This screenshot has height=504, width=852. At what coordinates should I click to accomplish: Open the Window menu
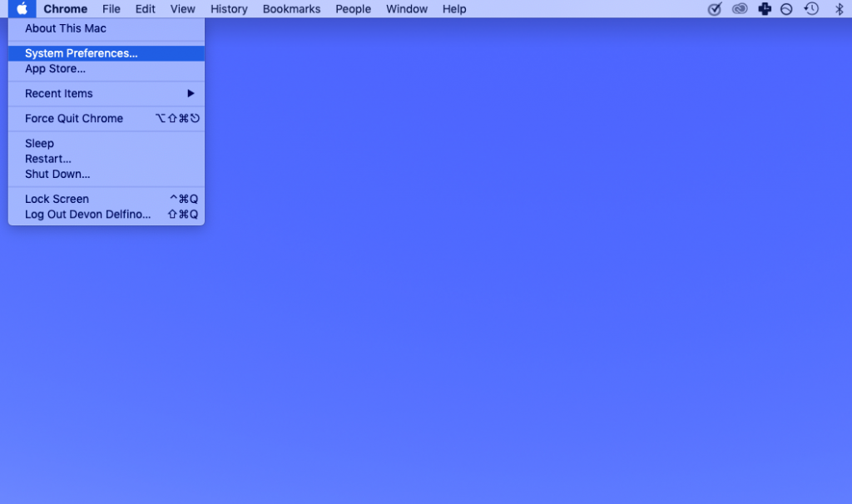click(407, 8)
